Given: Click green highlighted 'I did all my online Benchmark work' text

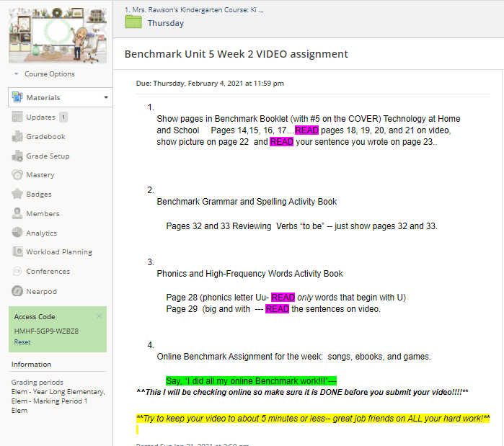Looking at the screenshot, I should coord(251,381).
